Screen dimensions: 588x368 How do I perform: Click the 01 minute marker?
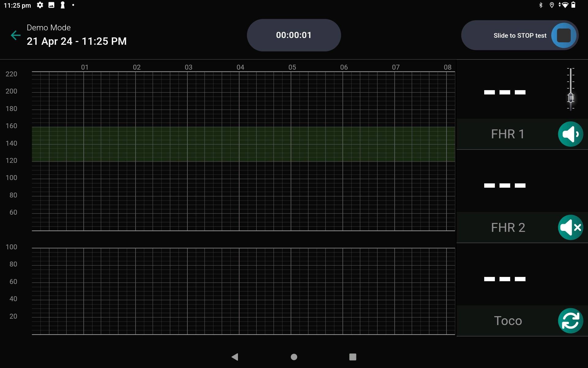(x=85, y=67)
